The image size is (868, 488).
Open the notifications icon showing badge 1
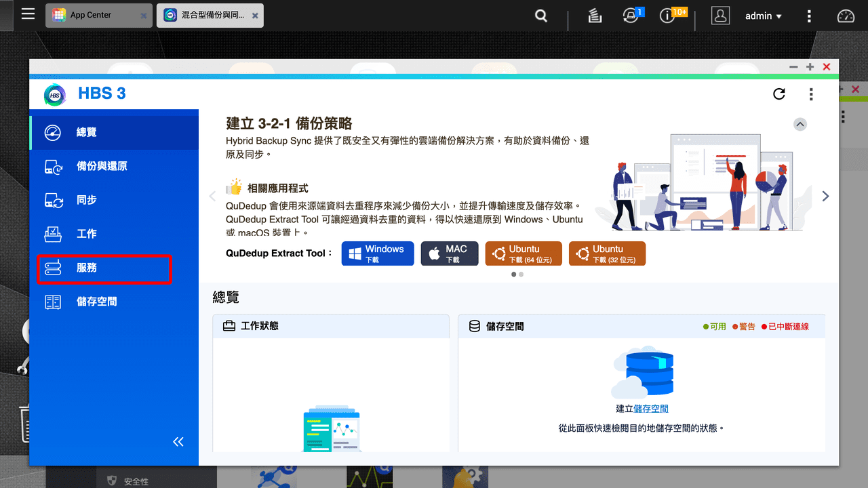(630, 15)
